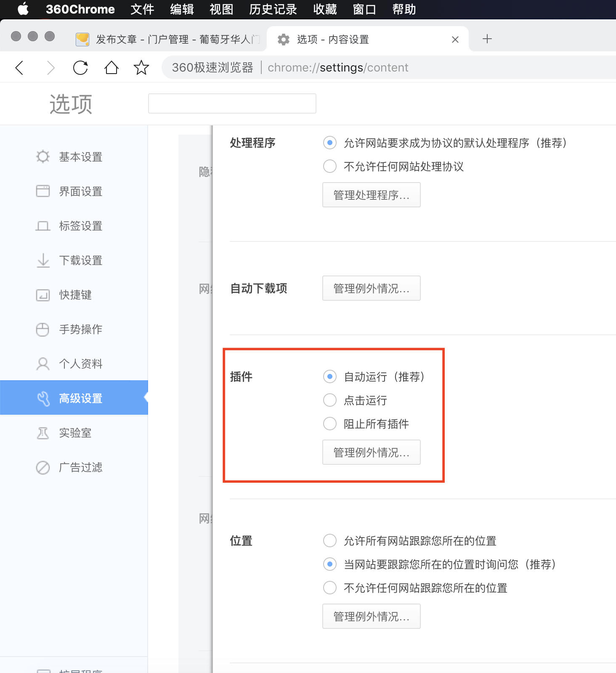
Task: Close the 选项 - 内容设置 tab
Action: [455, 40]
